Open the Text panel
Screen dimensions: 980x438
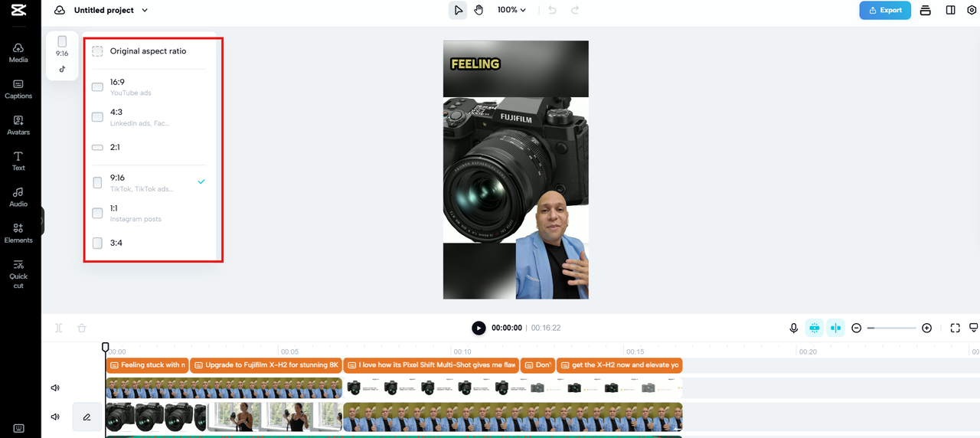[18, 162]
